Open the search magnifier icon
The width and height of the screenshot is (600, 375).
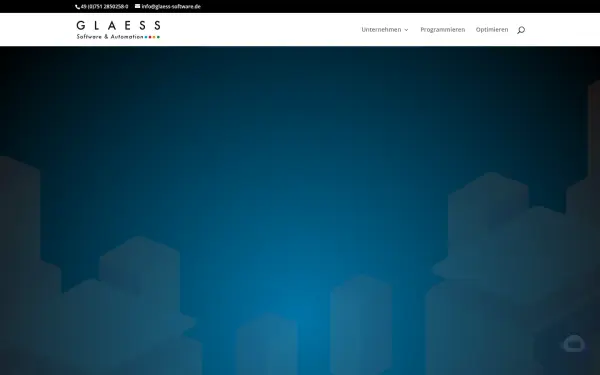click(521, 30)
